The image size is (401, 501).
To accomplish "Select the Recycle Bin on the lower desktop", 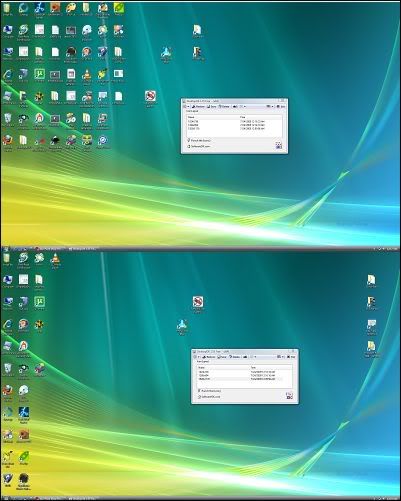I will click(x=7, y=368).
